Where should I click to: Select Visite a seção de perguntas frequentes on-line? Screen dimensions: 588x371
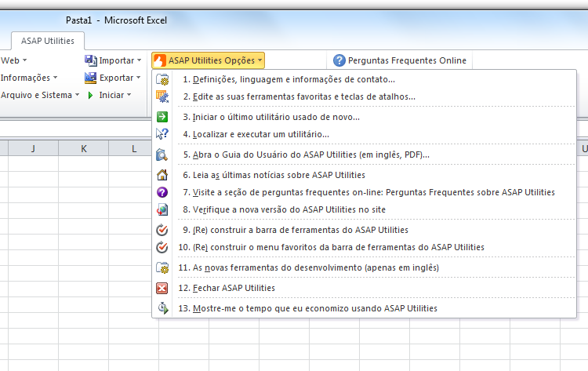tap(364, 192)
